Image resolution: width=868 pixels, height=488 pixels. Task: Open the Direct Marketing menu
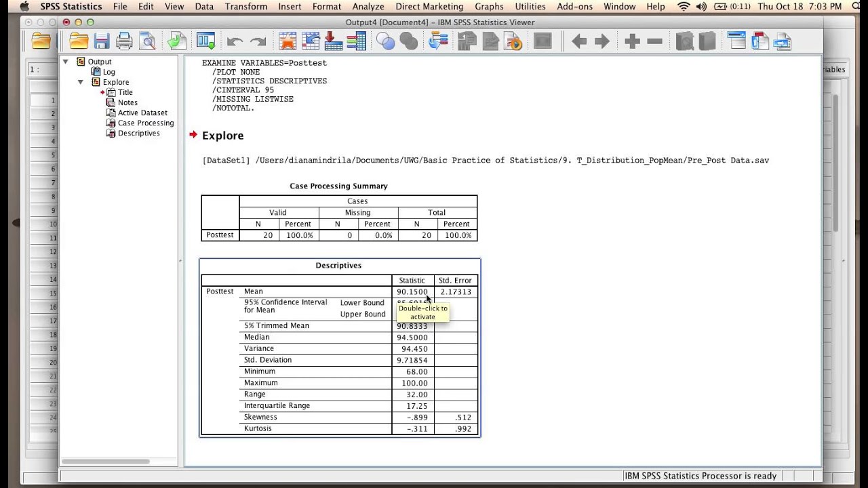click(x=429, y=7)
